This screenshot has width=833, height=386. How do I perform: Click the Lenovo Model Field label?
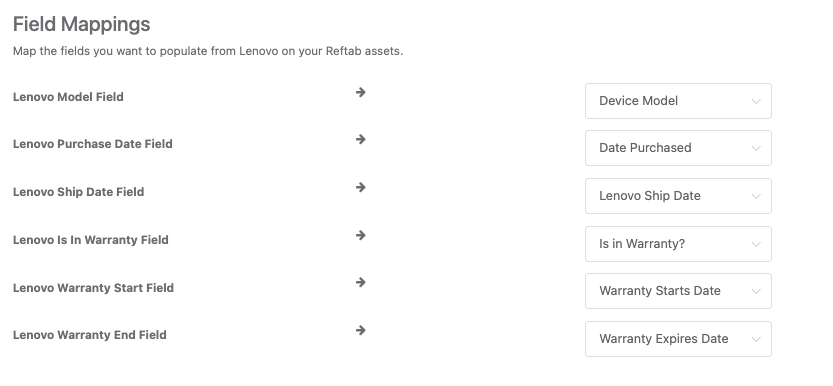68,97
